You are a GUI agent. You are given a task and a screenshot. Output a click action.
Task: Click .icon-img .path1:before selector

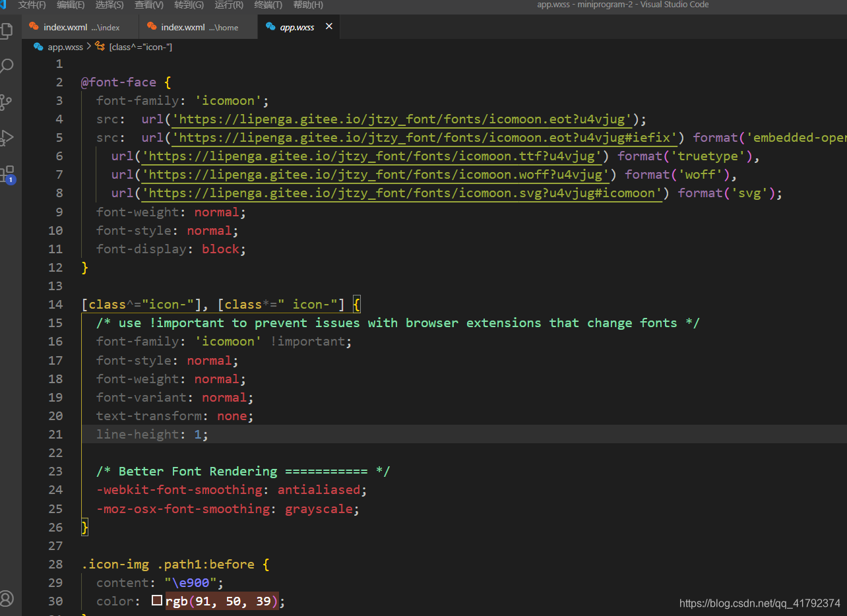pyautogui.click(x=168, y=565)
